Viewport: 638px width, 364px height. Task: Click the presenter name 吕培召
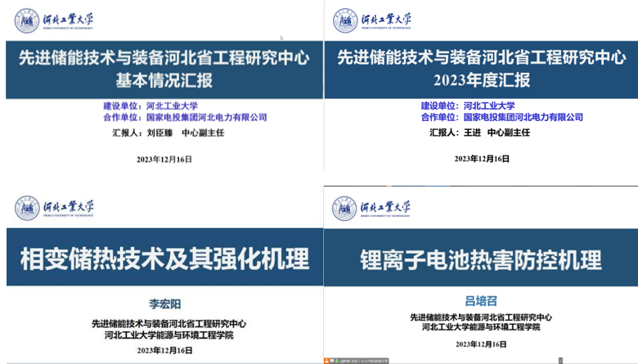(x=480, y=299)
